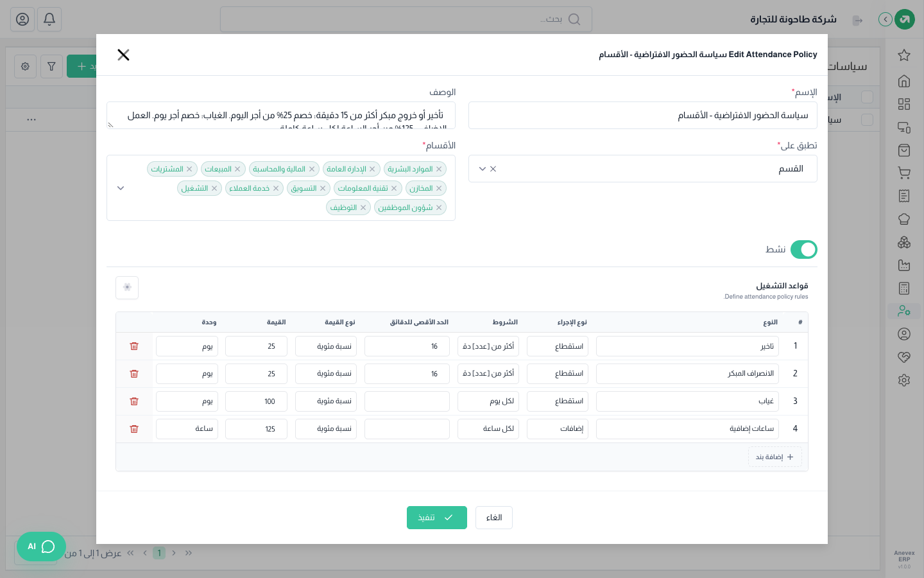Open وحدة dropdown for row 1
The width and height of the screenshot is (924, 578).
[187, 346]
